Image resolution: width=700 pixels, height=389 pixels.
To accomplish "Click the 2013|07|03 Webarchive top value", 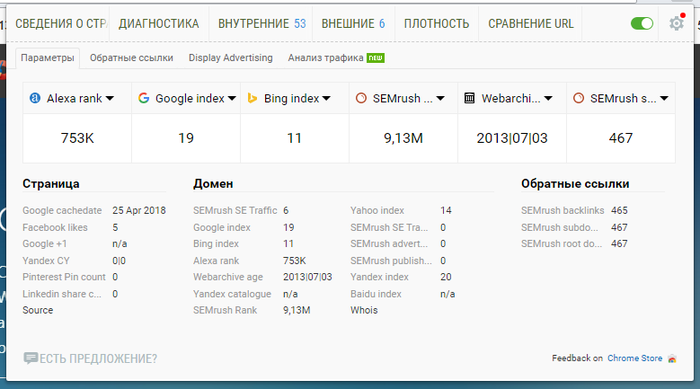I will pyautogui.click(x=512, y=138).
